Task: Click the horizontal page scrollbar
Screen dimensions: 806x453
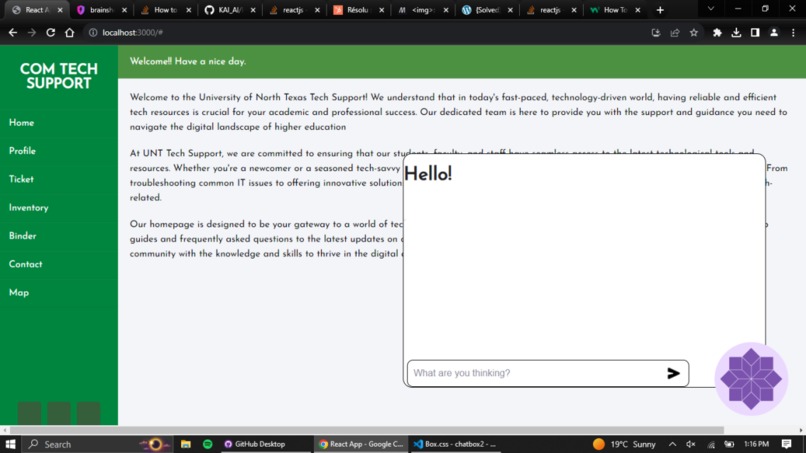Action: tap(367, 430)
